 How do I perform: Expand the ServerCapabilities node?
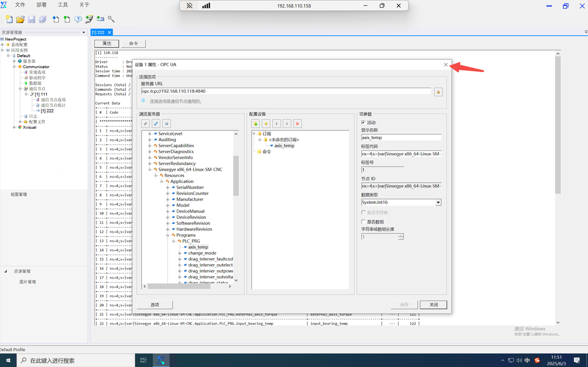[x=150, y=146]
